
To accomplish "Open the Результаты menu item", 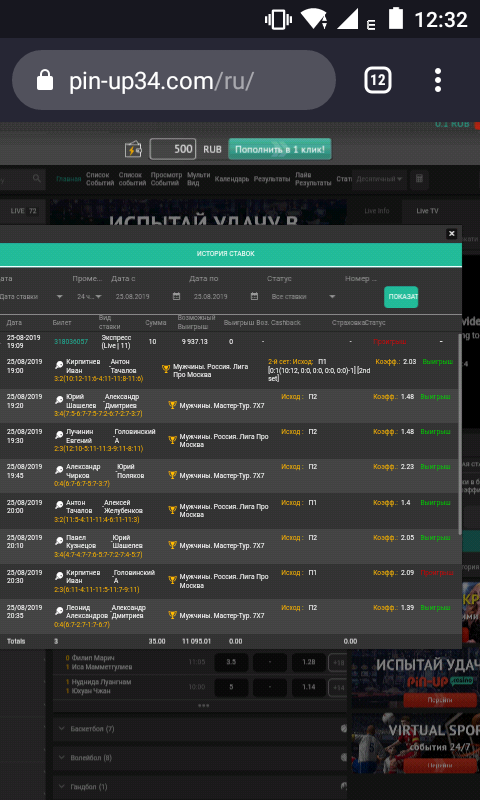I will tap(272, 179).
